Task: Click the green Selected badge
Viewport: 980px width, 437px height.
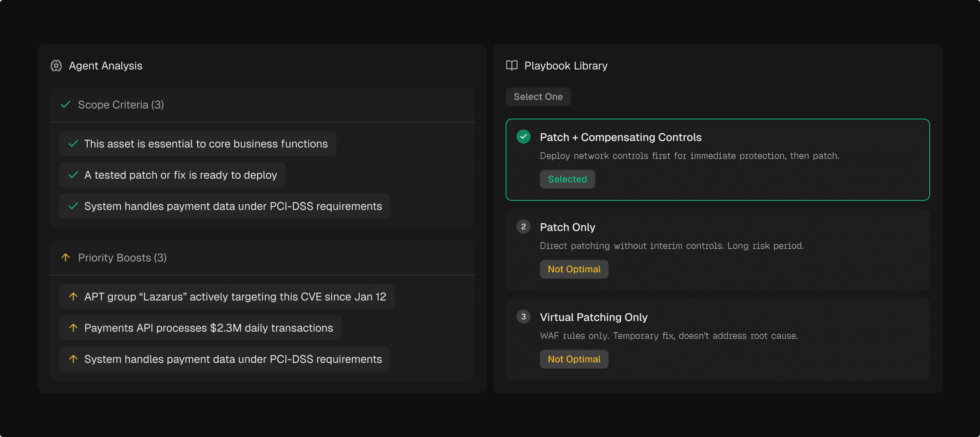Action: pos(567,179)
